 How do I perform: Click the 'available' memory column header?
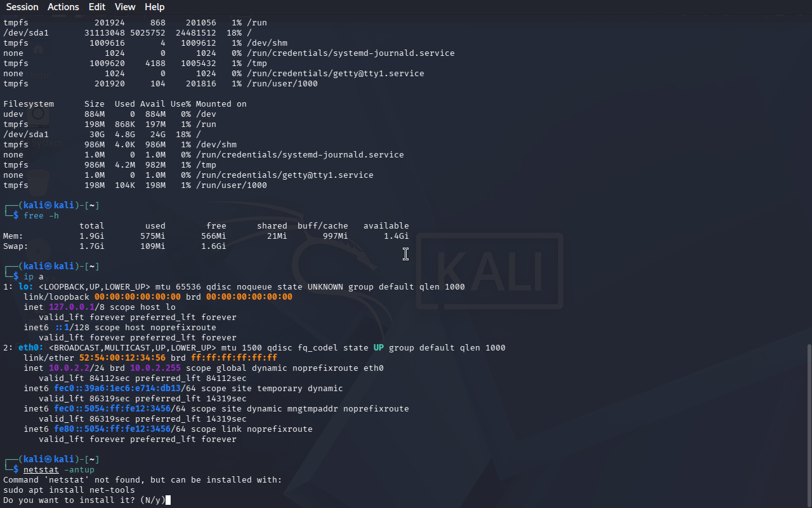click(386, 226)
